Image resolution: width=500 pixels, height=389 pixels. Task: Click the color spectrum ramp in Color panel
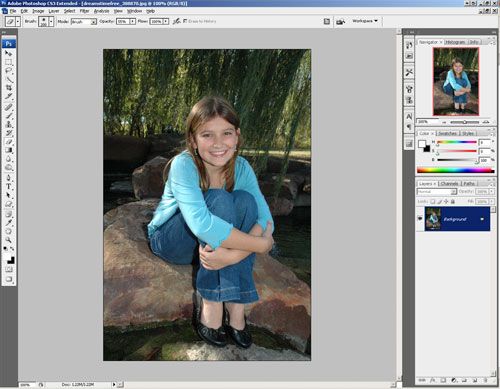(x=455, y=170)
